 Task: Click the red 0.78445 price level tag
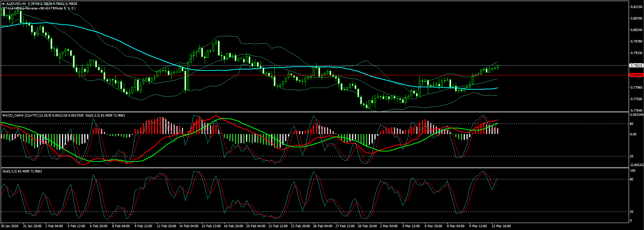click(637, 75)
